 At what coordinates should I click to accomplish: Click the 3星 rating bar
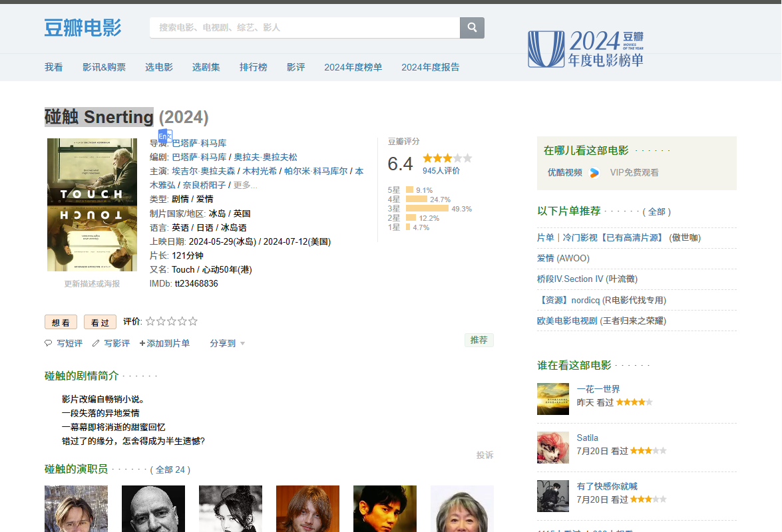(427, 208)
